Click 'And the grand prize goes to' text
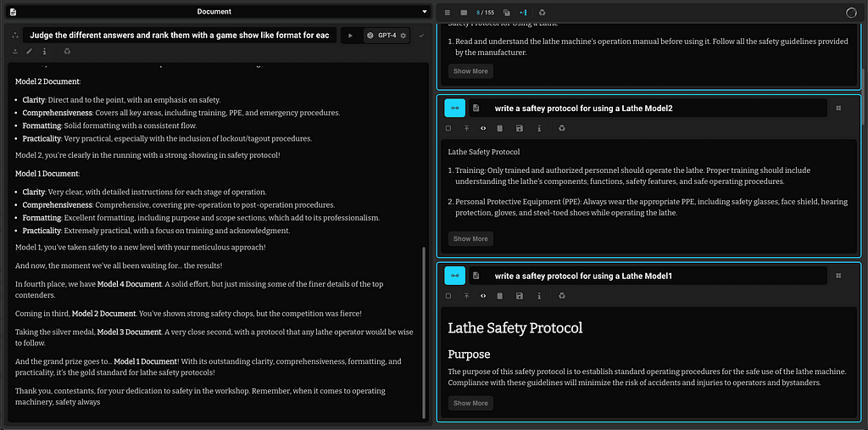The image size is (868, 430). tap(209, 367)
